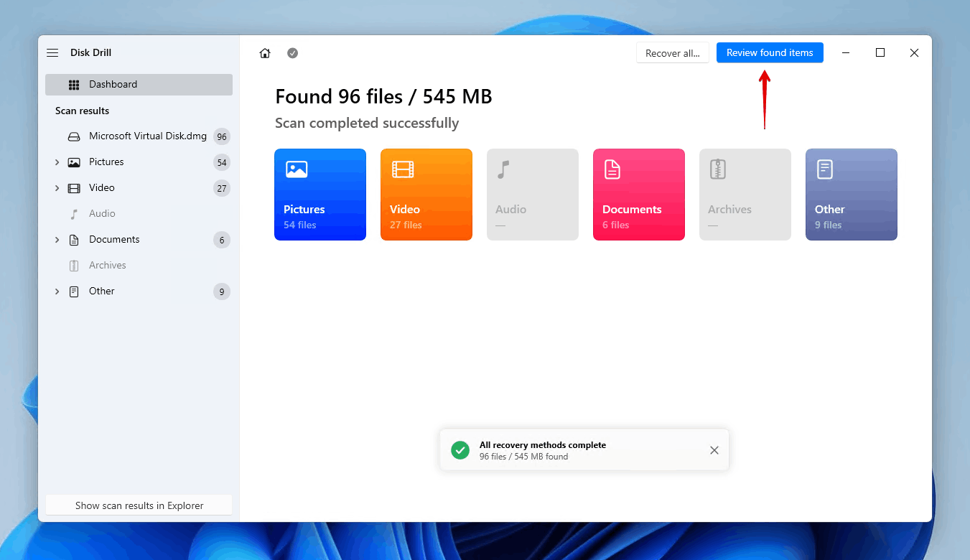This screenshot has height=560, width=970.
Task: Expand the Other tree node
Action: point(57,291)
